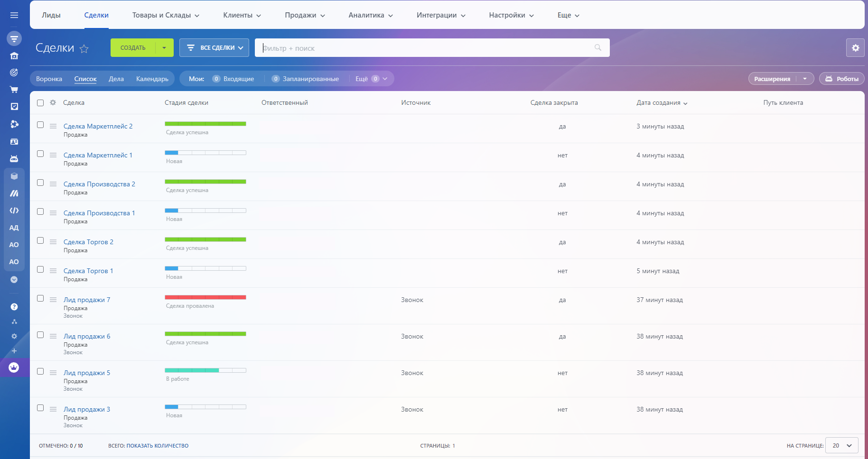Open the table column settings gear icon

(x=53, y=103)
